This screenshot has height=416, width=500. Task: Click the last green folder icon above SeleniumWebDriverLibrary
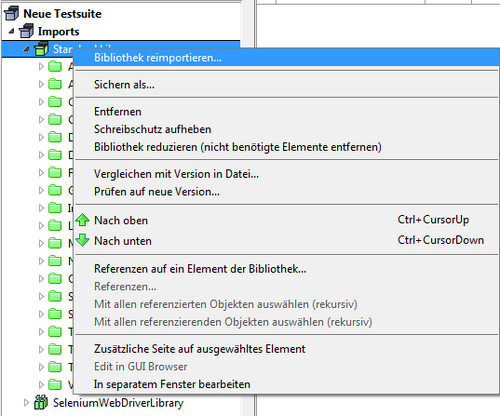pyautogui.click(x=55, y=385)
